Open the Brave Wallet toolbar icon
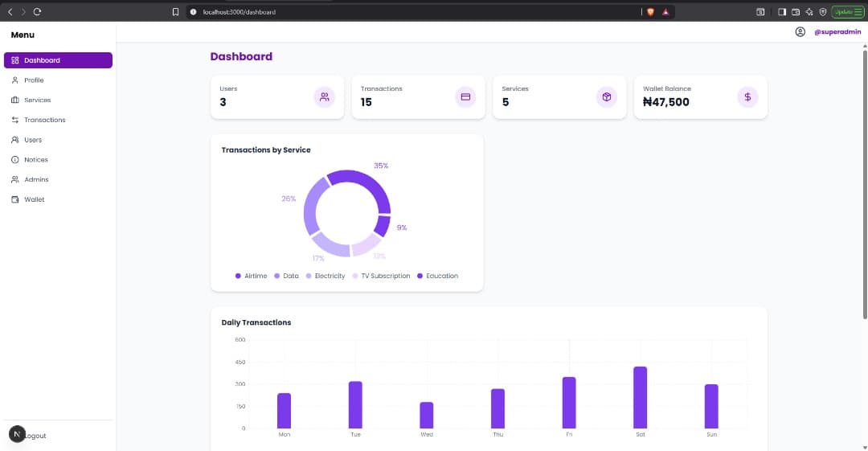This screenshot has width=868, height=451. tap(796, 11)
